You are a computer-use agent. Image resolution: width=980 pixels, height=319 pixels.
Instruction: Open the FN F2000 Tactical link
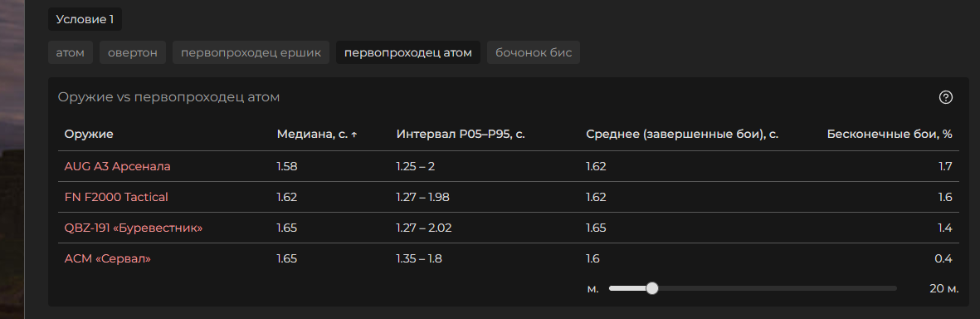click(116, 197)
